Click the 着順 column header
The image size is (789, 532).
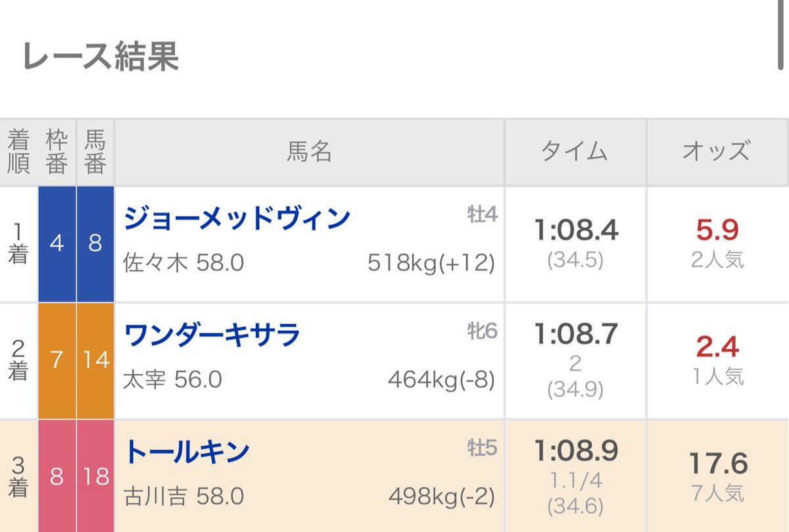(x=18, y=153)
